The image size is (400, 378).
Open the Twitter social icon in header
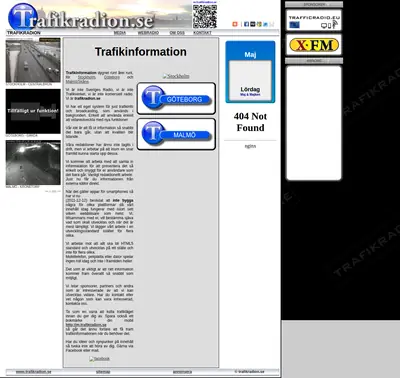(265, 24)
